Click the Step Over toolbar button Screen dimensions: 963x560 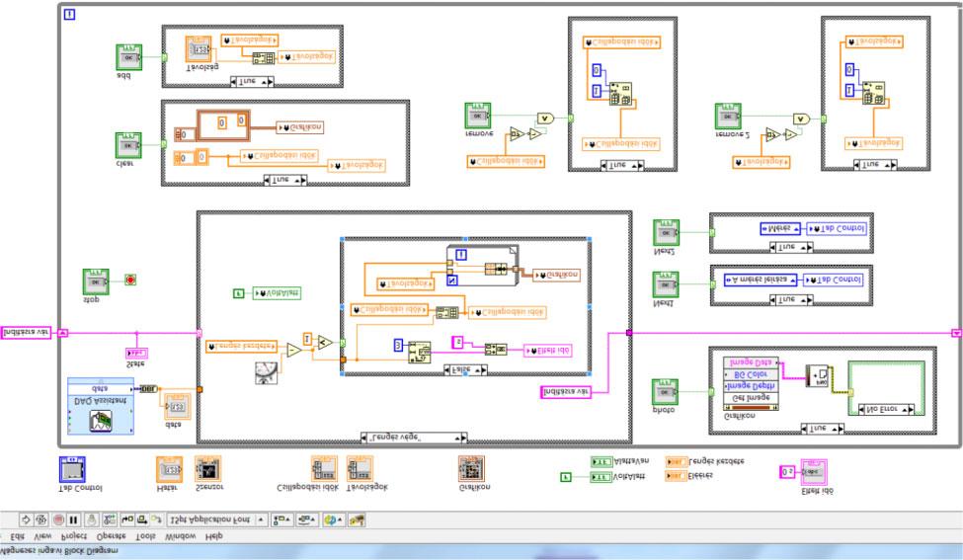[x=142, y=520]
